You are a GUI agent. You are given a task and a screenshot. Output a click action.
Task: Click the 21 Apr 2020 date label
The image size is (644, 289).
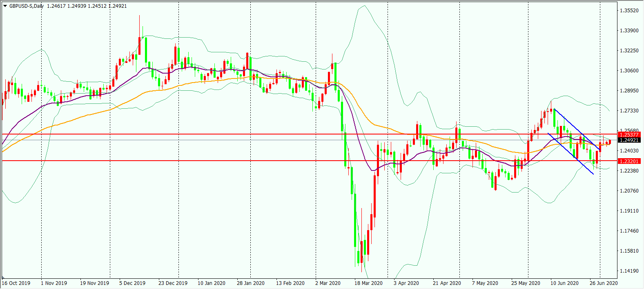pos(447,283)
